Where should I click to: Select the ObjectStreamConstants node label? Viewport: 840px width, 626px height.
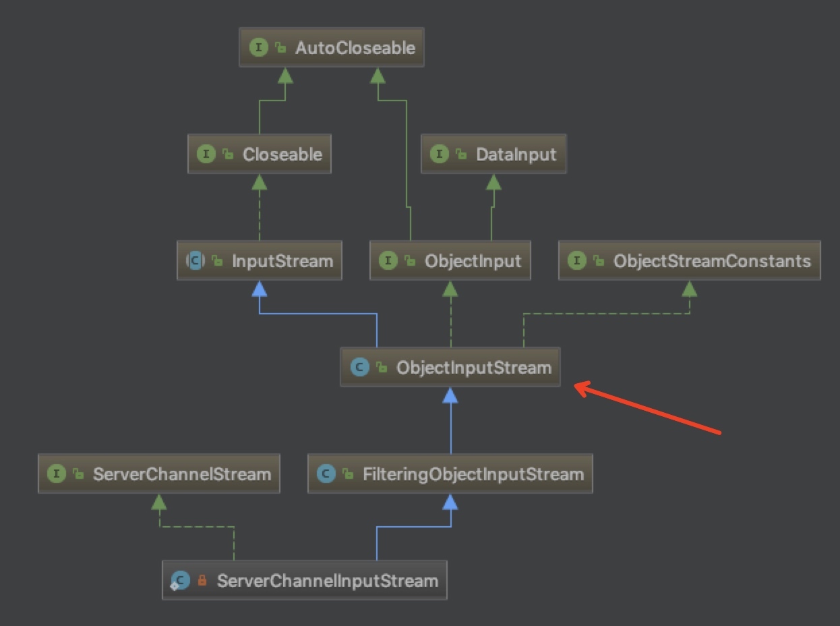pos(712,260)
